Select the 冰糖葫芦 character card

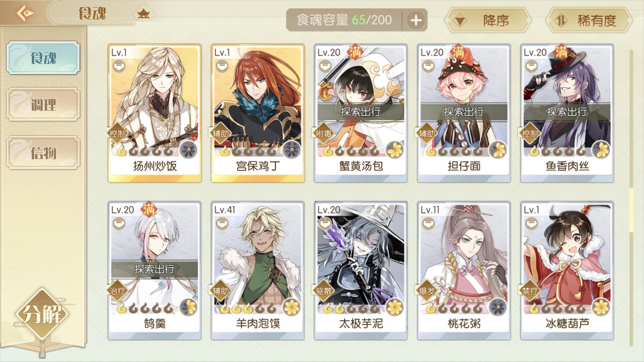pyautogui.click(x=567, y=271)
